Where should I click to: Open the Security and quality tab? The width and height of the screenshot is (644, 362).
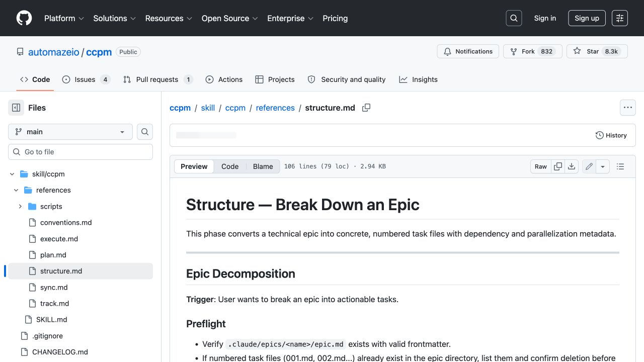click(347, 79)
